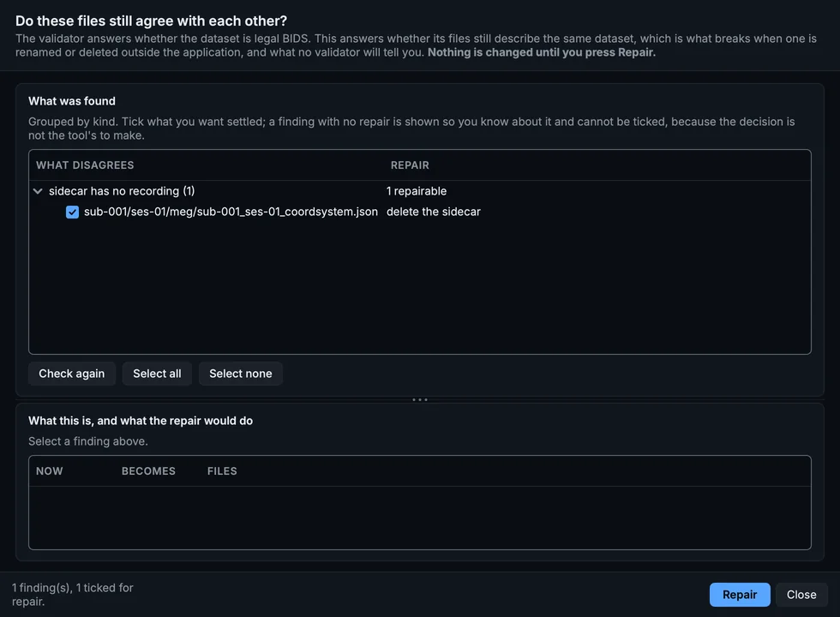Click the 'sidecar has no recording (1)' group label
The height and width of the screenshot is (617, 840).
[122, 191]
